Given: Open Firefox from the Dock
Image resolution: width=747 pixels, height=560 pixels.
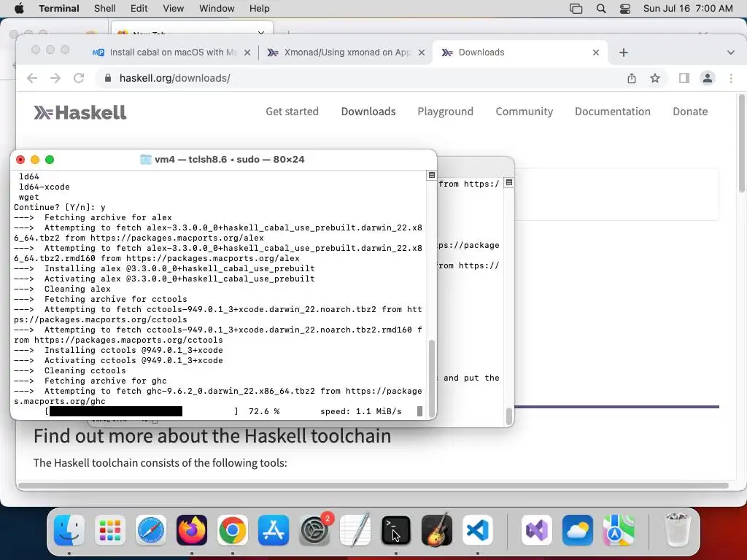Looking at the screenshot, I should pyautogui.click(x=192, y=530).
